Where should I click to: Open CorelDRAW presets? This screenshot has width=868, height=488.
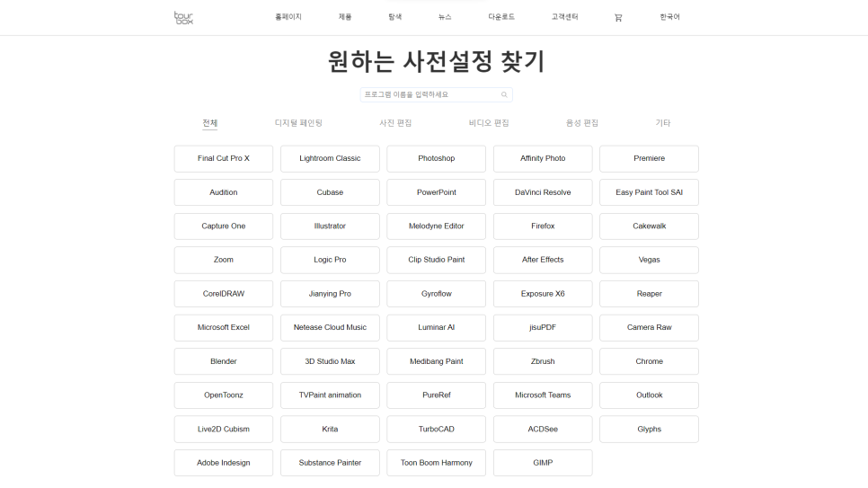coord(224,294)
